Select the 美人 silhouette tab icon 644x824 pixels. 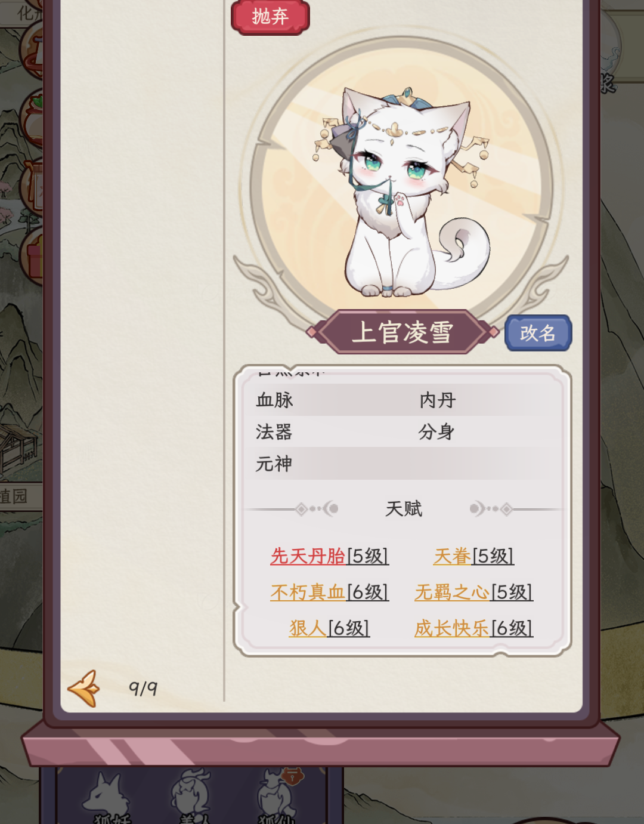point(192,796)
